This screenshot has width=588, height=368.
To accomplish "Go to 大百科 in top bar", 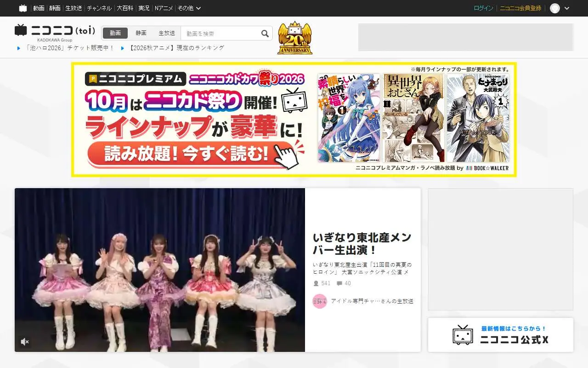I will 125,8.
